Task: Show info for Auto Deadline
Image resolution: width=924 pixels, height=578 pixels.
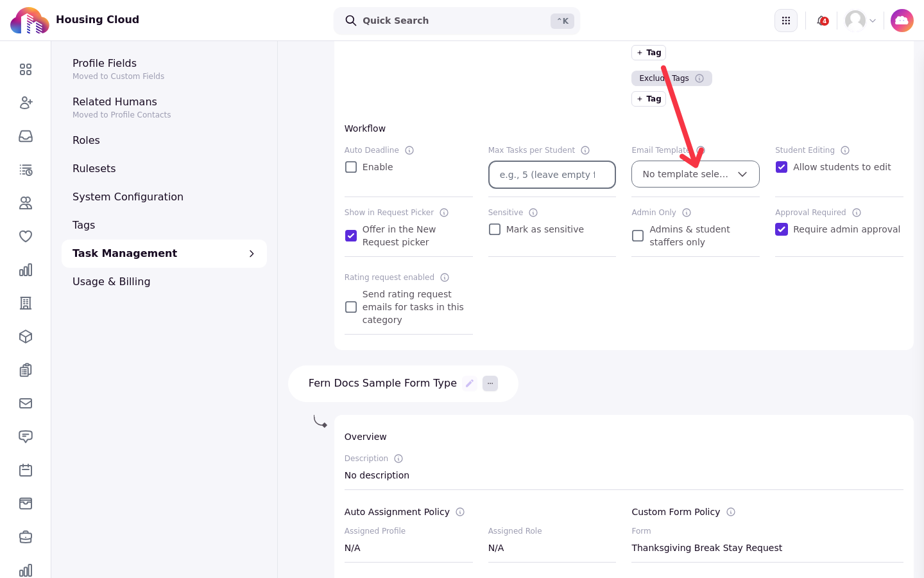Action: [x=409, y=150]
